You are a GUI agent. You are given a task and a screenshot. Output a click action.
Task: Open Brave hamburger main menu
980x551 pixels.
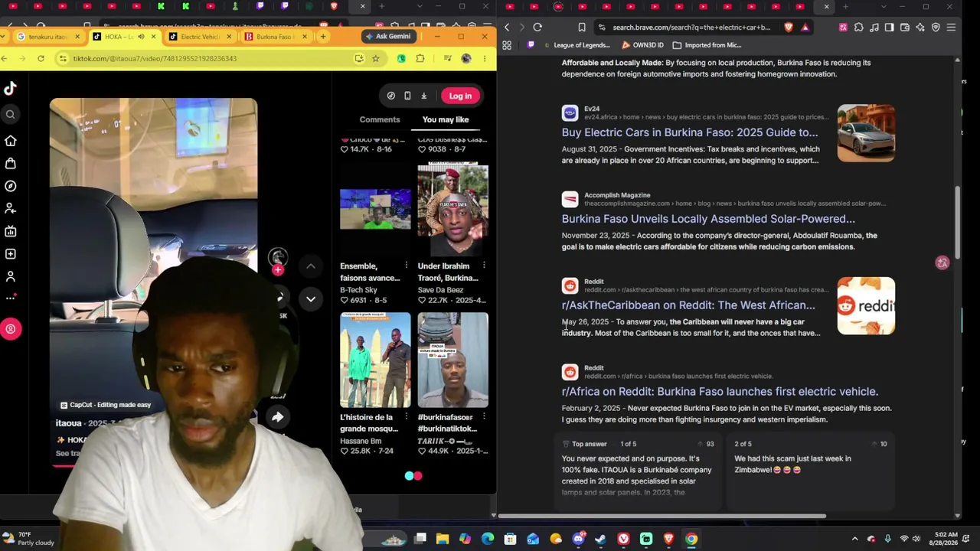click(x=951, y=28)
